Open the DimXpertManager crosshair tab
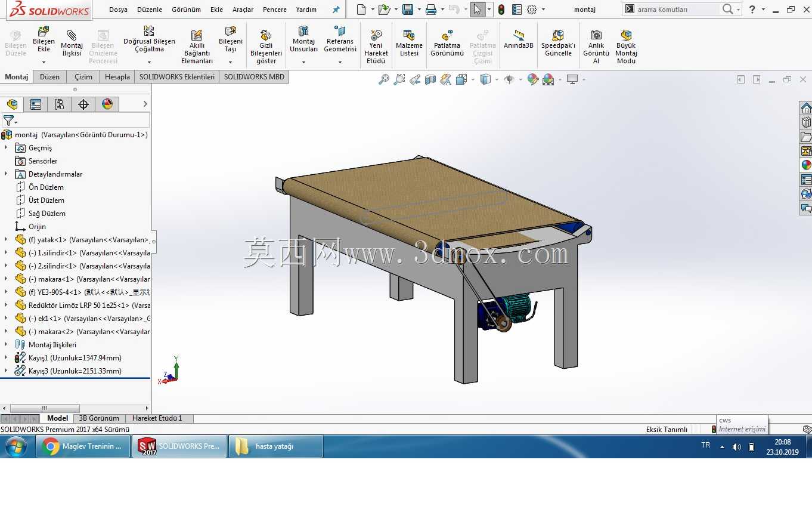Viewport: 812px width, 506px height. (83, 104)
